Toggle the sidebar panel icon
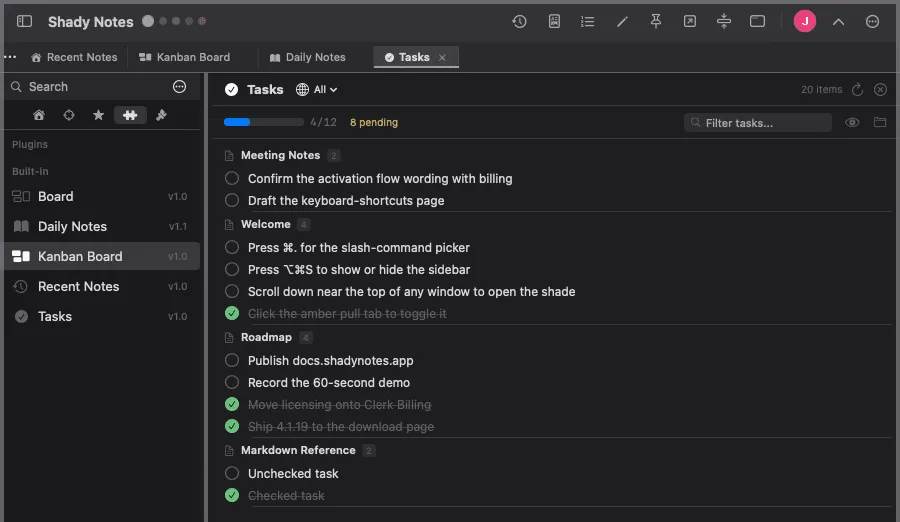Screen dimensions: 900x522 [x=24, y=21]
